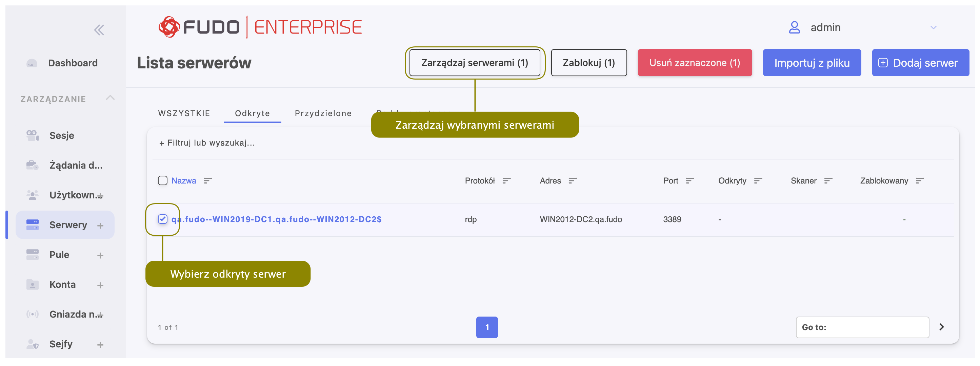
Task: Toggle the select-all checkbox beside Nazwa
Action: 162,180
